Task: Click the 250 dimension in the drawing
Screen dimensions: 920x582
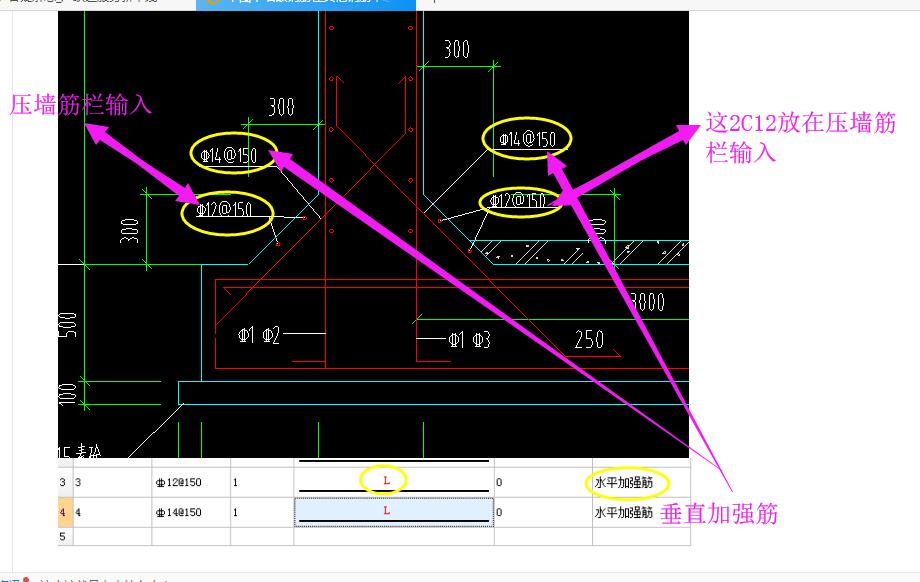Action: pos(589,340)
